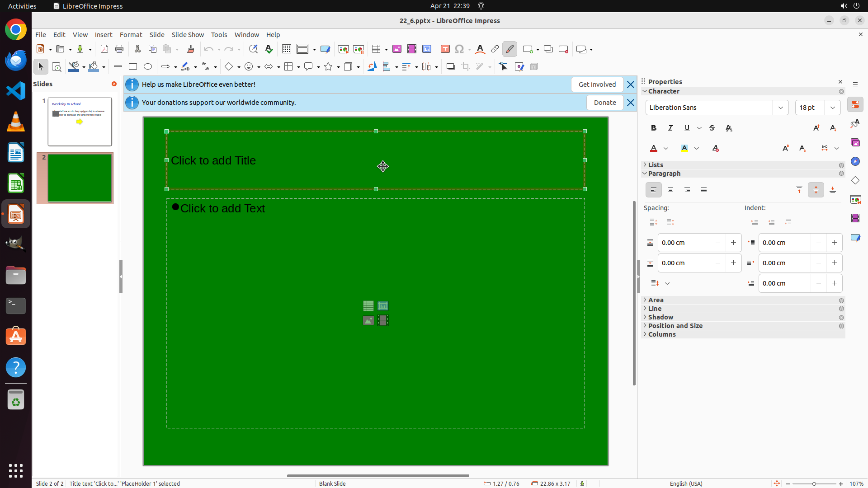Viewport: 868px width, 488px height.
Task: Click the Get involved button
Action: [x=597, y=84]
